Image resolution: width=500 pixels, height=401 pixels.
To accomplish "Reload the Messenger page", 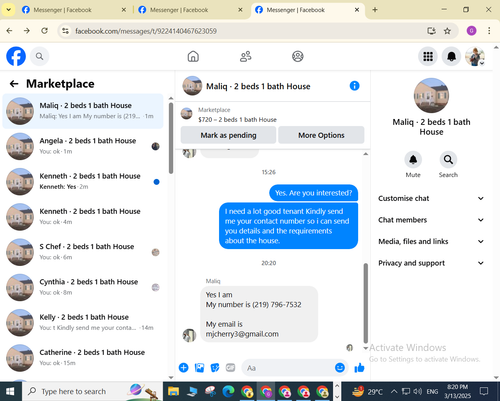I will click(x=44, y=31).
